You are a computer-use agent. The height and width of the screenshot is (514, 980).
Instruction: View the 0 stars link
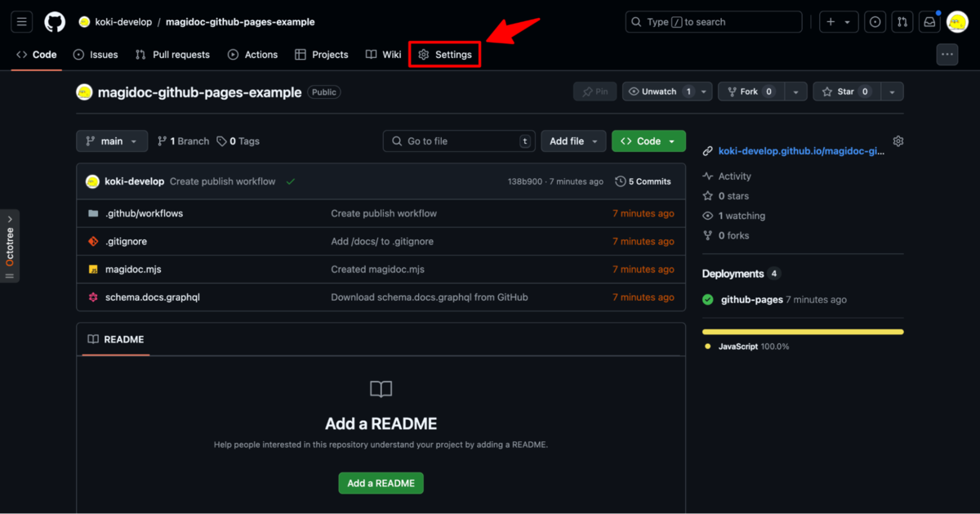725,196
